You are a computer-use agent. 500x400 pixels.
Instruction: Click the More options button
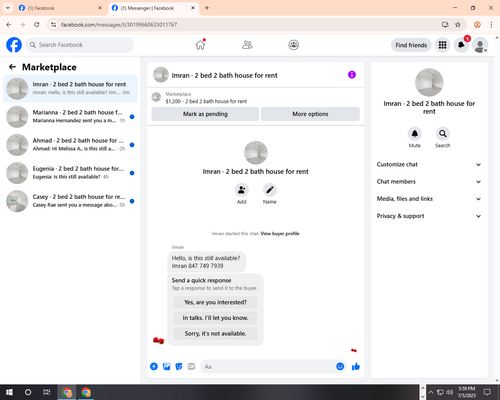click(310, 114)
